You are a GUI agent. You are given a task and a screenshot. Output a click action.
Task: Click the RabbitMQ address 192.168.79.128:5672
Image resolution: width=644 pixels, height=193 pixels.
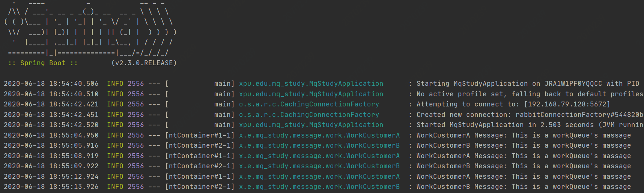(567, 104)
